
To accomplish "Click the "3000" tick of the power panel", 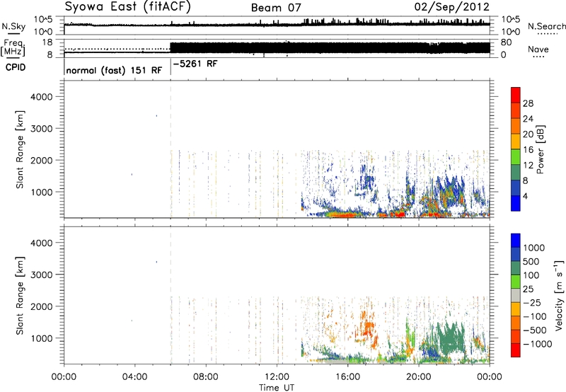I will click(x=42, y=129).
